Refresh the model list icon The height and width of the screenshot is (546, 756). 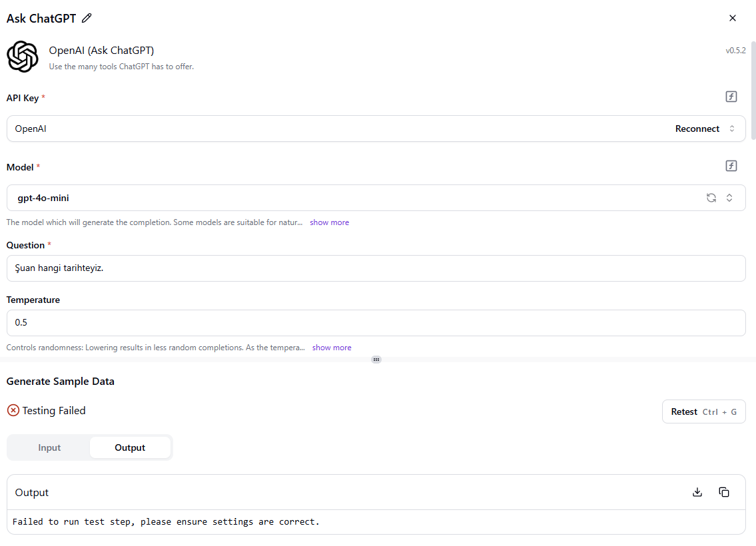tap(711, 198)
